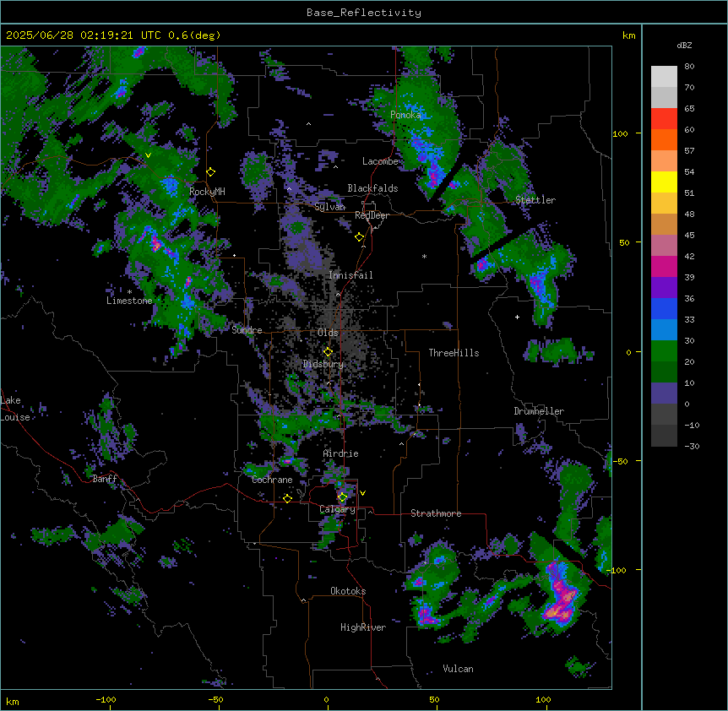Click the legend value -30
This screenshot has width=728, height=711.
click(692, 446)
